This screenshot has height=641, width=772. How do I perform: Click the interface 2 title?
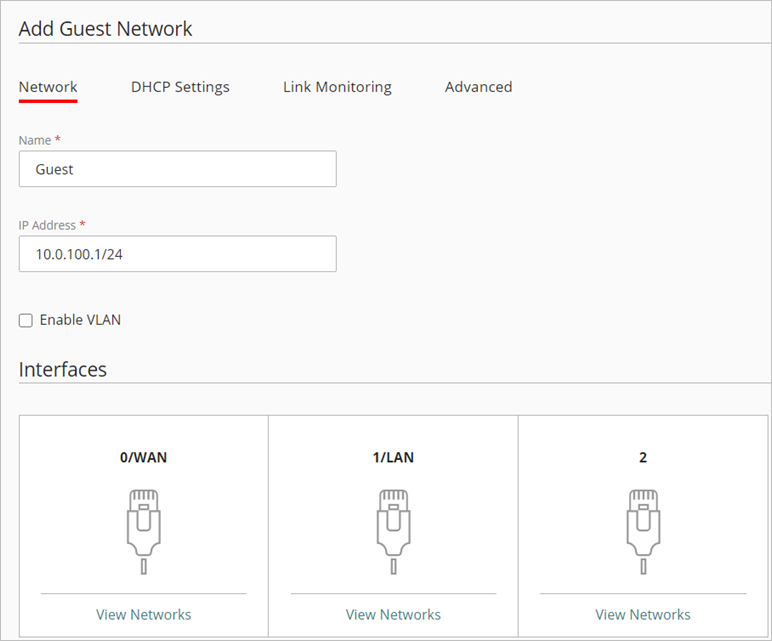click(643, 458)
